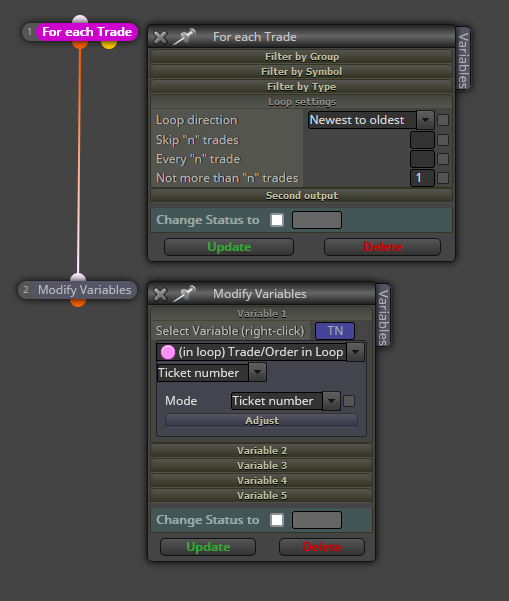This screenshot has width=509, height=601.
Task: Expand Filter by Type section
Action: [x=302, y=87]
